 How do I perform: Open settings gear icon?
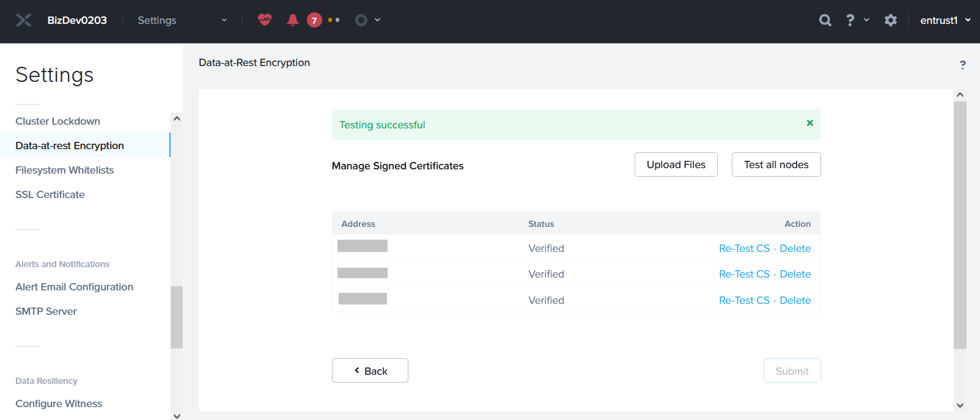pyautogui.click(x=891, y=20)
